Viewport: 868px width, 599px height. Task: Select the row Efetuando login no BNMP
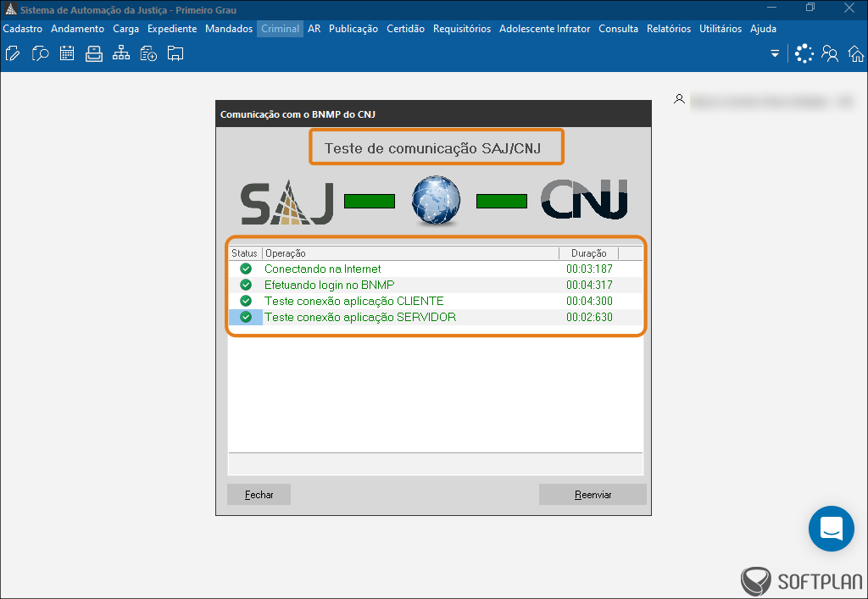click(436, 285)
